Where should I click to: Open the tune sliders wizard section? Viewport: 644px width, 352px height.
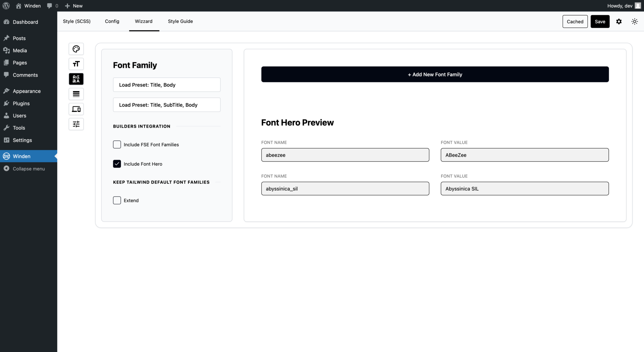[x=76, y=124]
